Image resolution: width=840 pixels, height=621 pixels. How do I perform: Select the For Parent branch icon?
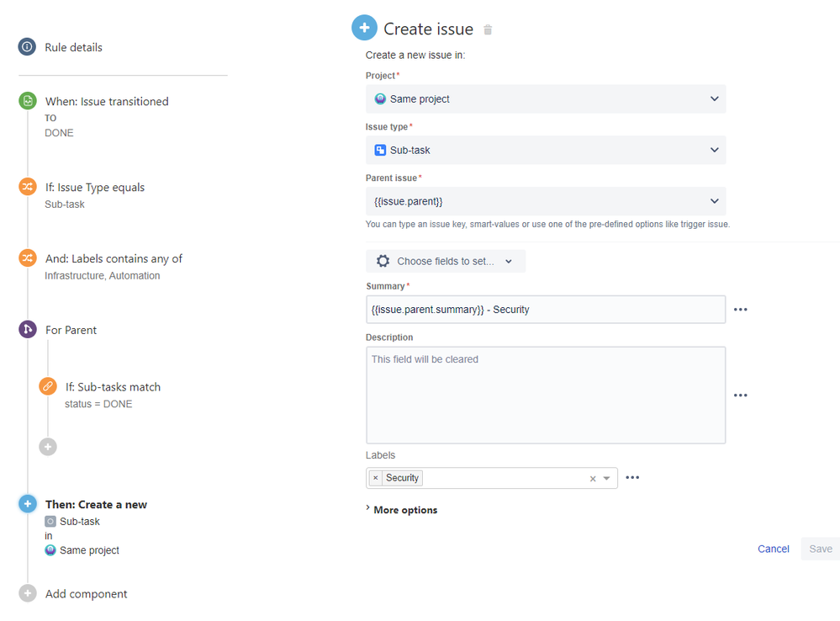pyautogui.click(x=26, y=329)
